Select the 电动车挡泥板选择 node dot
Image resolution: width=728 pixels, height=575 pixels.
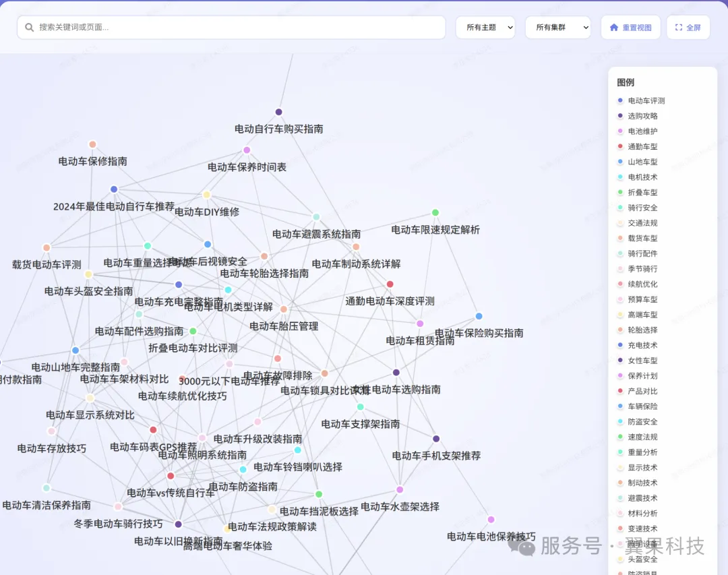pyautogui.click(x=318, y=494)
